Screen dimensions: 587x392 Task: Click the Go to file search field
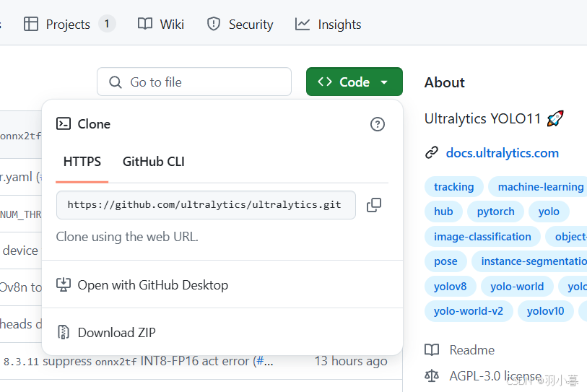click(194, 82)
